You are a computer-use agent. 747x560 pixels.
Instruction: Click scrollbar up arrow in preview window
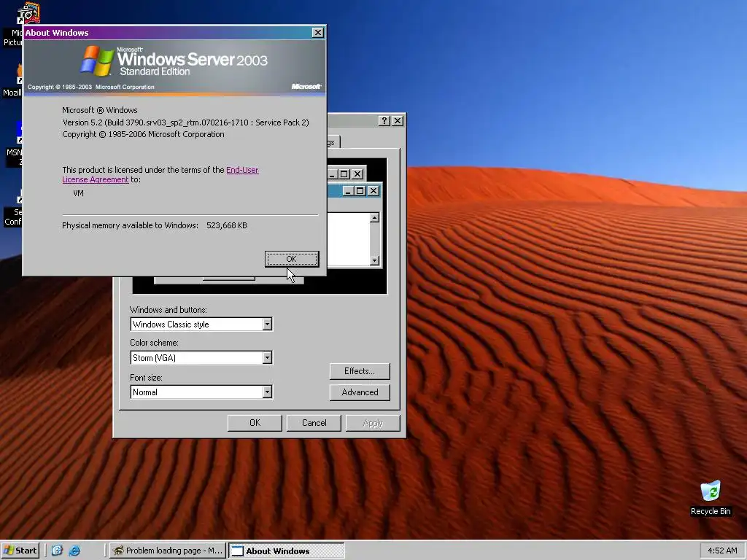pyautogui.click(x=374, y=217)
